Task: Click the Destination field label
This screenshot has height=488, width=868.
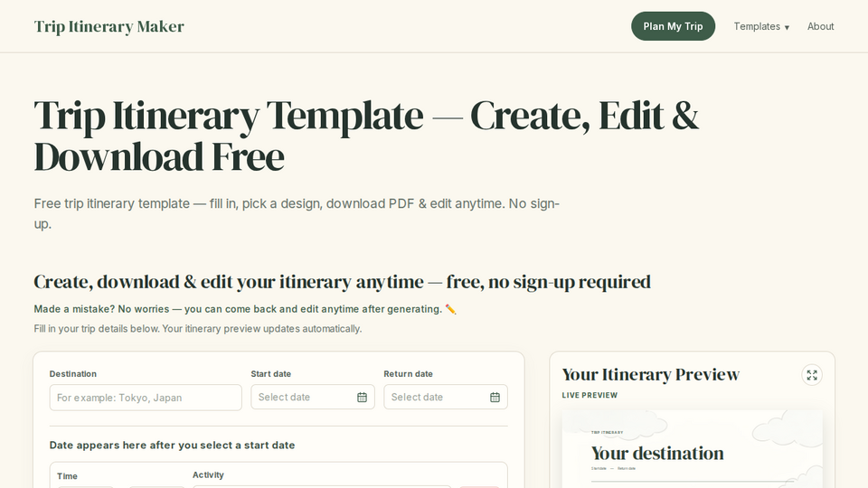Action: (x=73, y=374)
